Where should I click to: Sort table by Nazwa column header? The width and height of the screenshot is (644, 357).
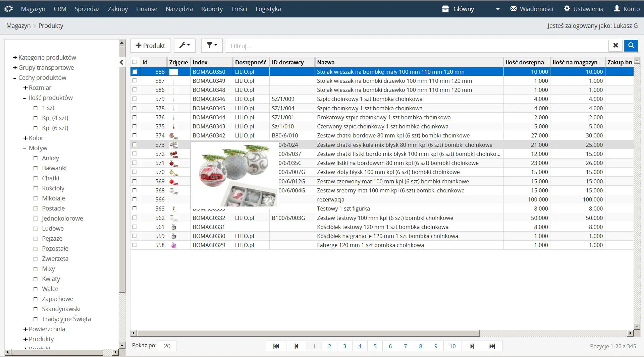[x=409, y=62]
